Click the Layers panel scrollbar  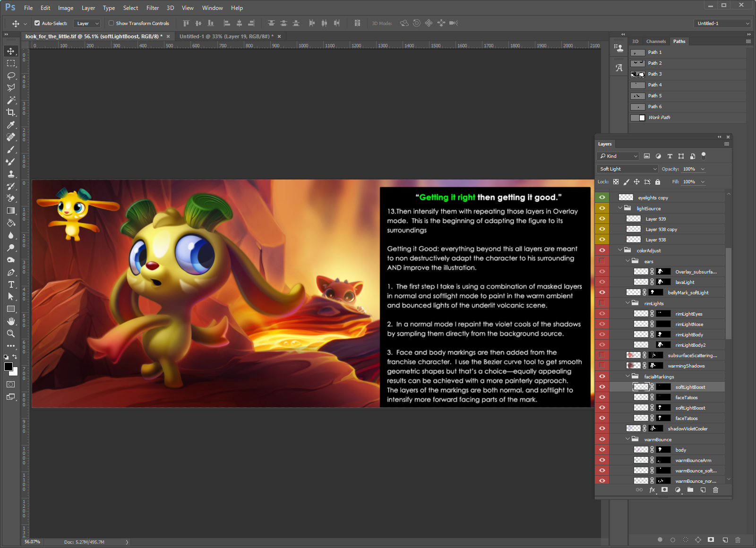click(728, 293)
